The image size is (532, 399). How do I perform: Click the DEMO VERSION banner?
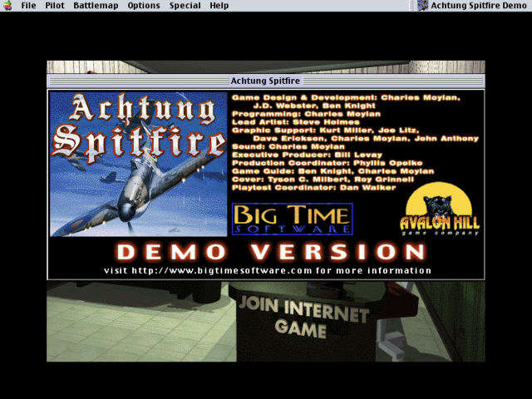[x=270, y=251]
